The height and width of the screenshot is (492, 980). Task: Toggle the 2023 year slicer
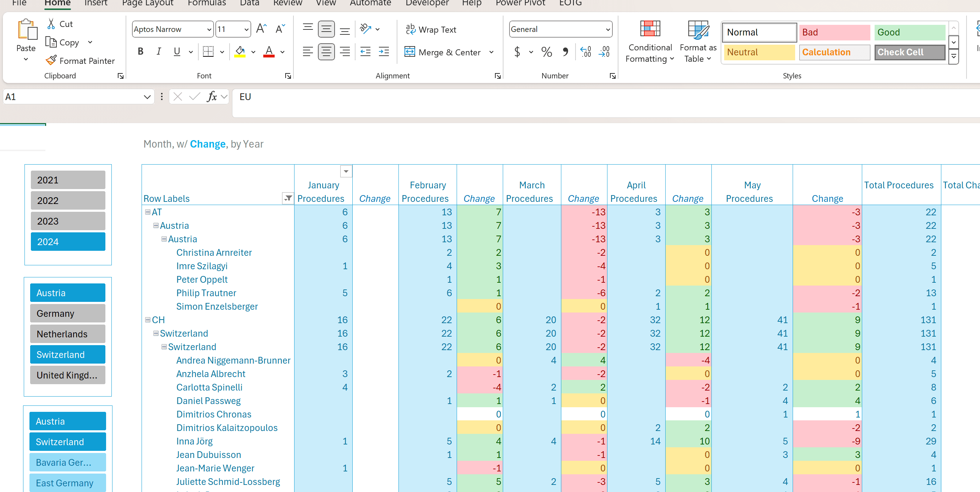coord(68,221)
